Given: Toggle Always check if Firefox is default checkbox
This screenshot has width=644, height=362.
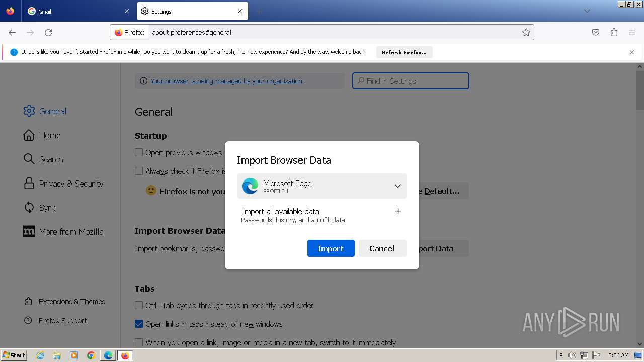Looking at the screenshot, I should [139, 171].
